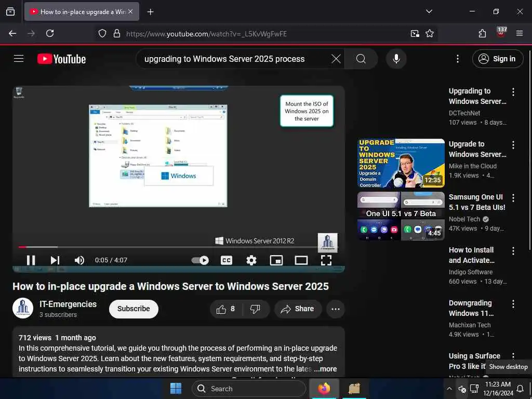The image size is (532, 399).
Task: Mute the video volume
Action: tap(79, 260)
